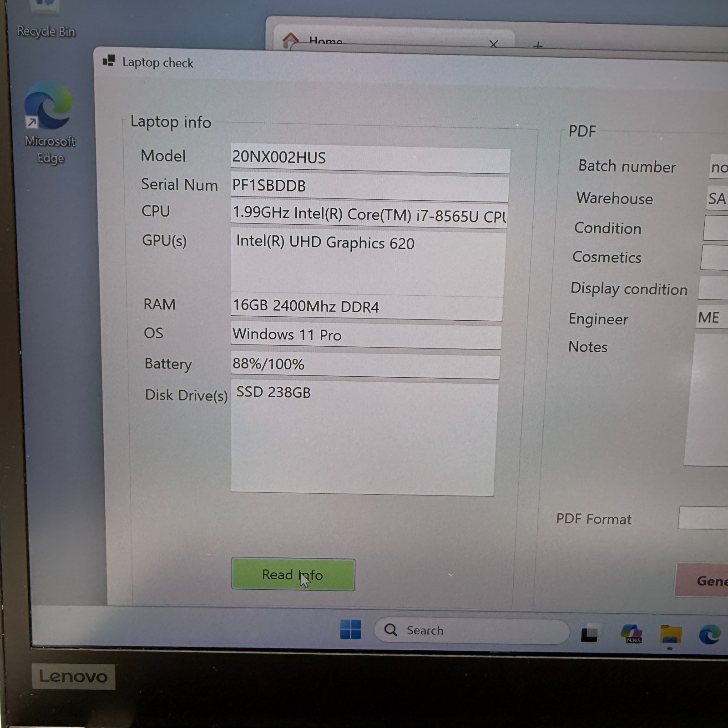Close the Home tab in background window
This screenshot has height=728, width=728.
pyautogui.click(x=494, y=44)
